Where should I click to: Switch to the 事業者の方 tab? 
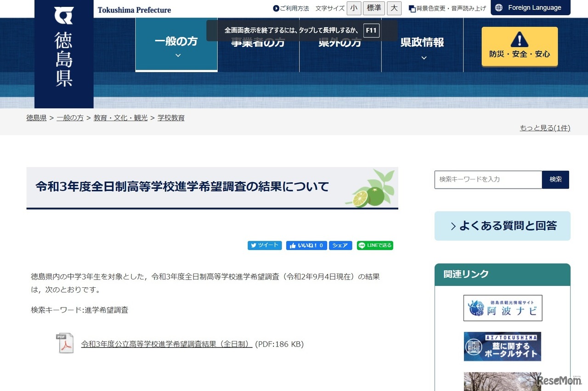tap(258, 42)
